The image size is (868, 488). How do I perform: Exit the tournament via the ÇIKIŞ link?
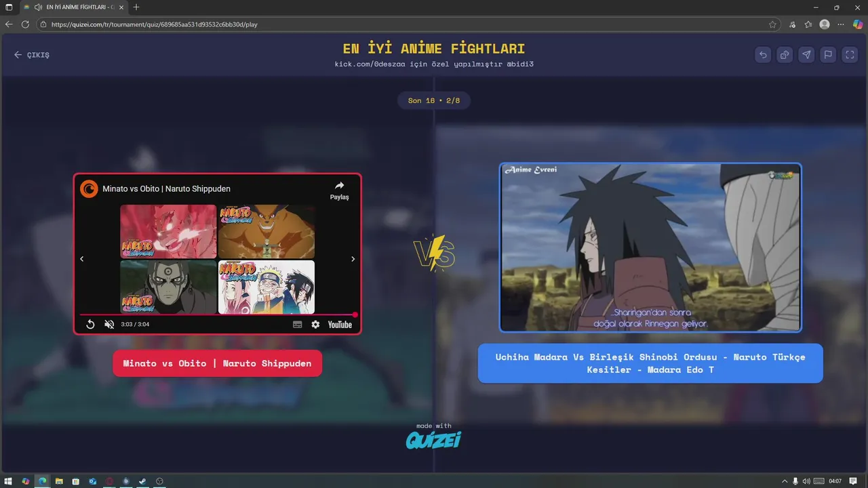click(32, 55)
